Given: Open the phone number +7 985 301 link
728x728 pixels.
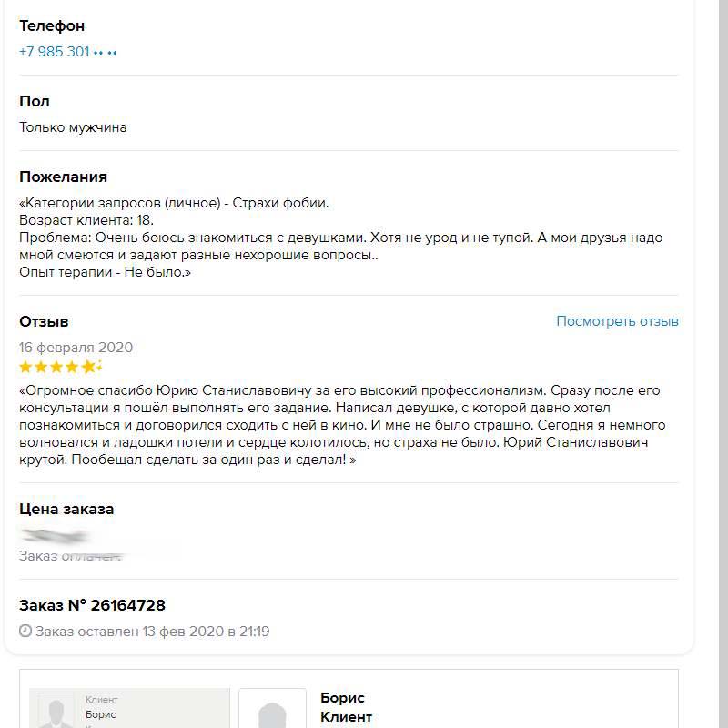Looking at the screenshot, I should pos(55,52).
